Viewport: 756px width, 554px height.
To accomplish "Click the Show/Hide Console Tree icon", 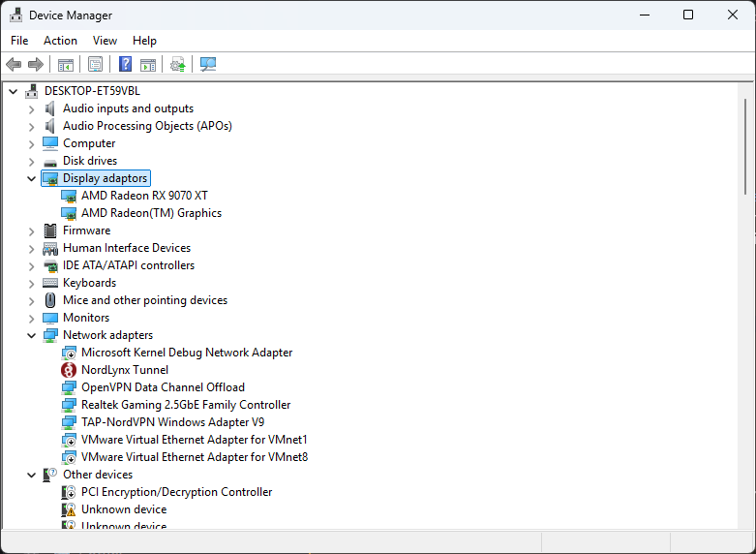I will point(66,65).
